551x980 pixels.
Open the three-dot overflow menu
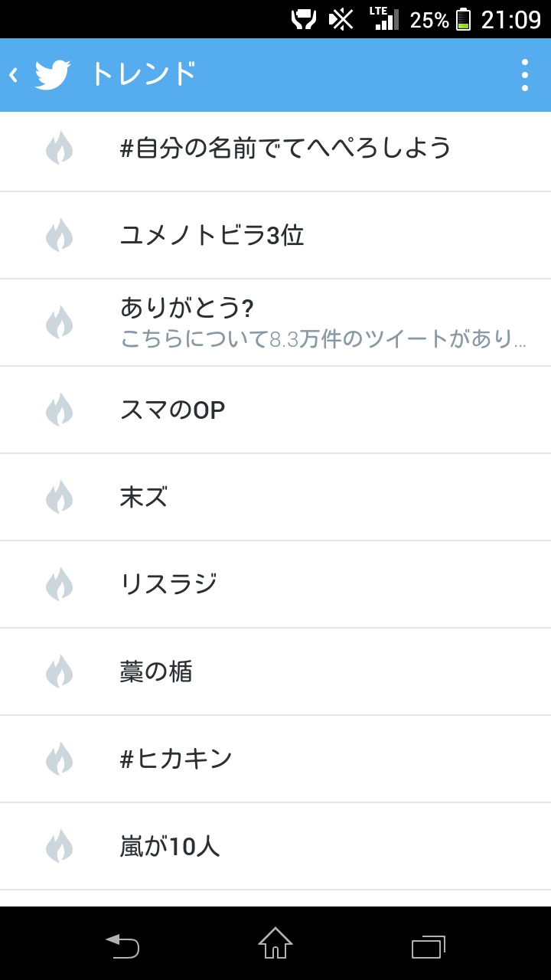tap(525, 75)
